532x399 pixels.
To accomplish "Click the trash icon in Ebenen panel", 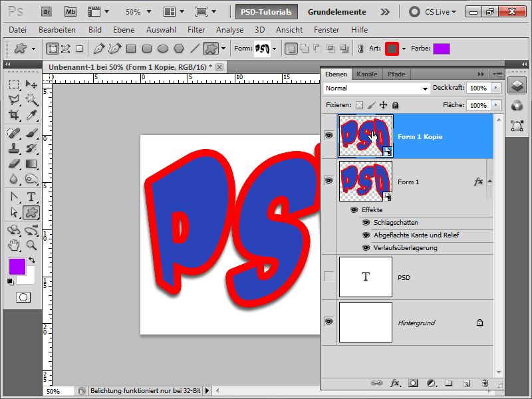I will (484, 383).
